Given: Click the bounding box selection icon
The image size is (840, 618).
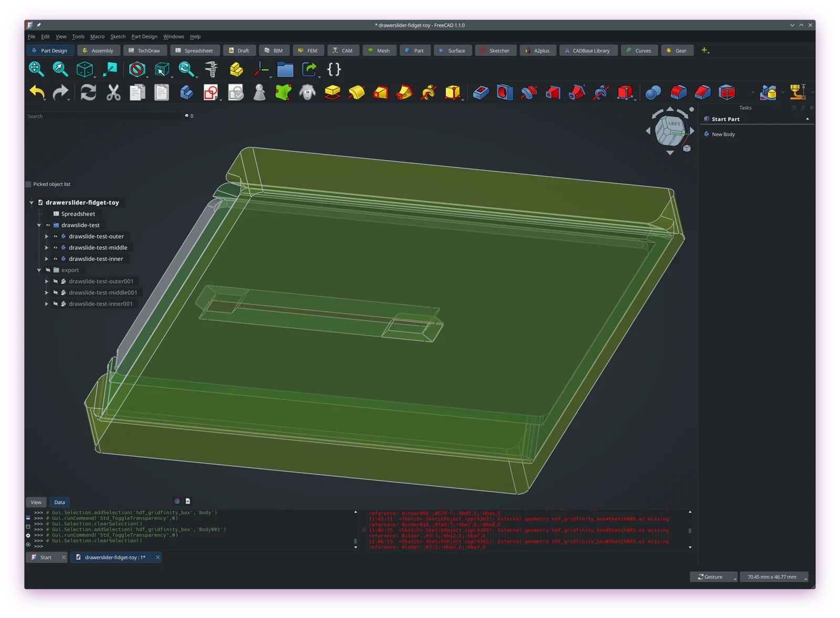Looking at the screenshot, I should click(162, 69).
